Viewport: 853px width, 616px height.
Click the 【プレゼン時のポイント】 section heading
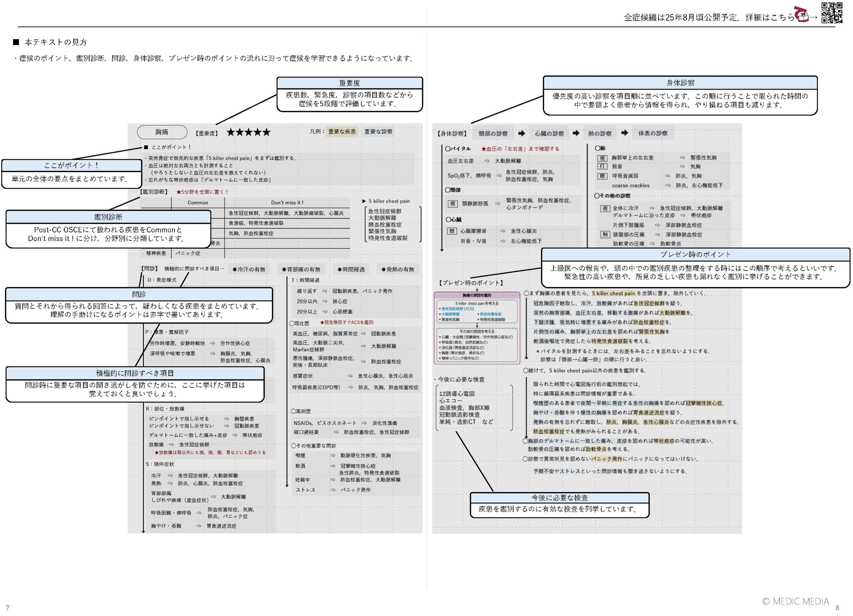[x=470, y=283]
